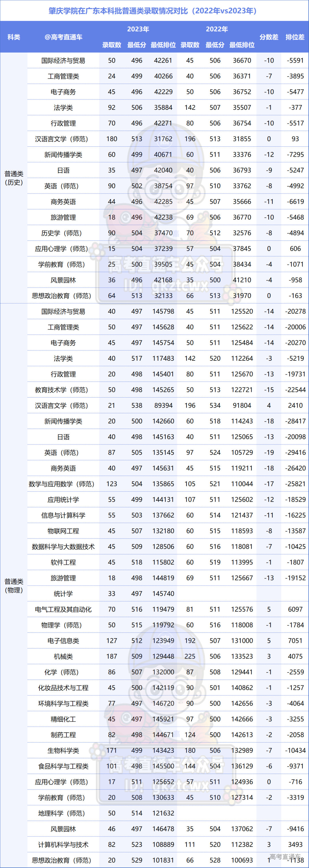Click the 计算机科学与技术 major name
This screenshot has height=868, width=309.
pos(63,844)
